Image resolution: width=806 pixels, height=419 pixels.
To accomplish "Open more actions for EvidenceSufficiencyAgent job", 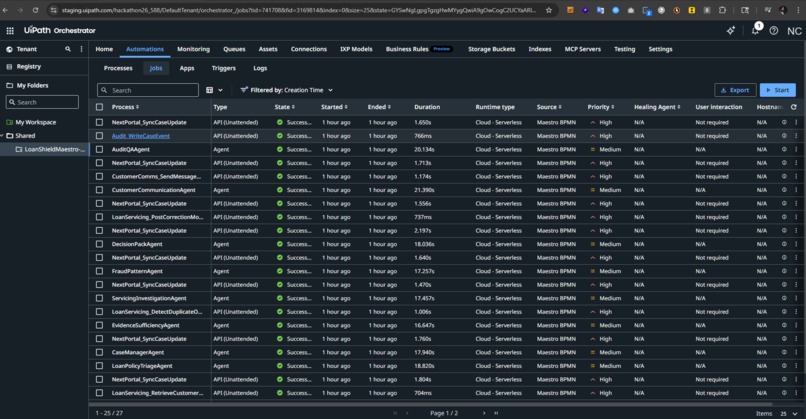I will point(796,325).
